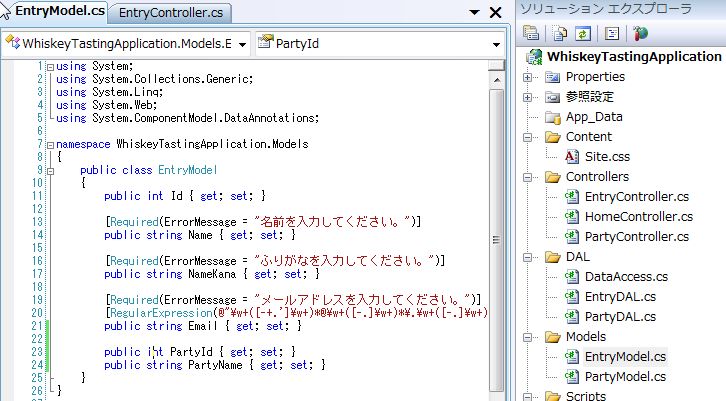Click EntryController.cs file icon in tree
The height and width of the screenshot is (401, 726).
point(572,197)
